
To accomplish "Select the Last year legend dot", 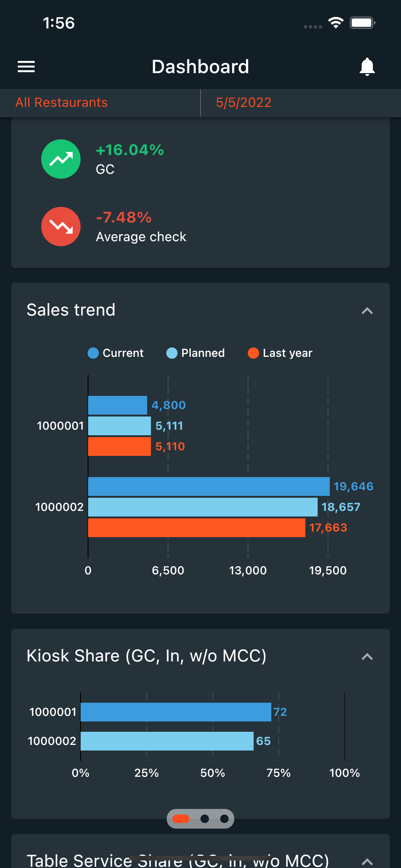I will pyautogui.click(x=253, y=353).
